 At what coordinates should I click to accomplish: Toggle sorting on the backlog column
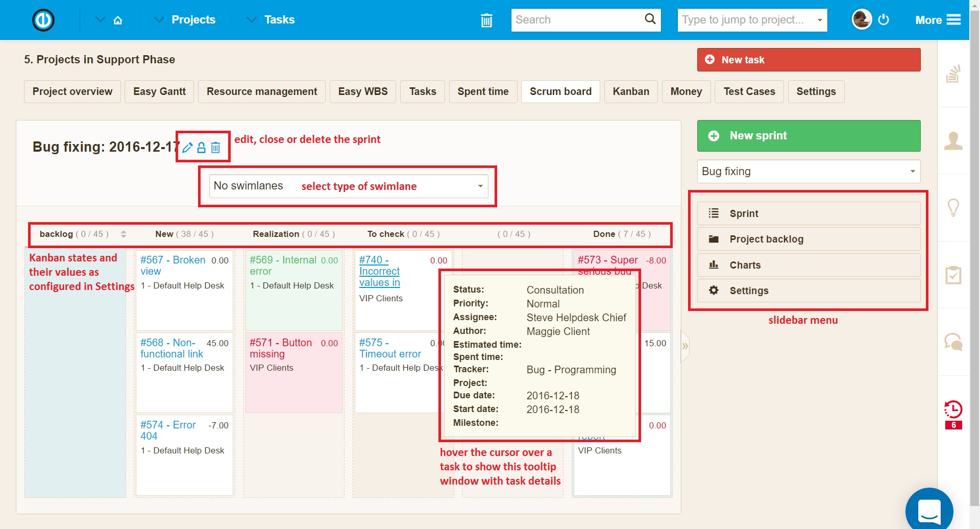pos(123,234)
